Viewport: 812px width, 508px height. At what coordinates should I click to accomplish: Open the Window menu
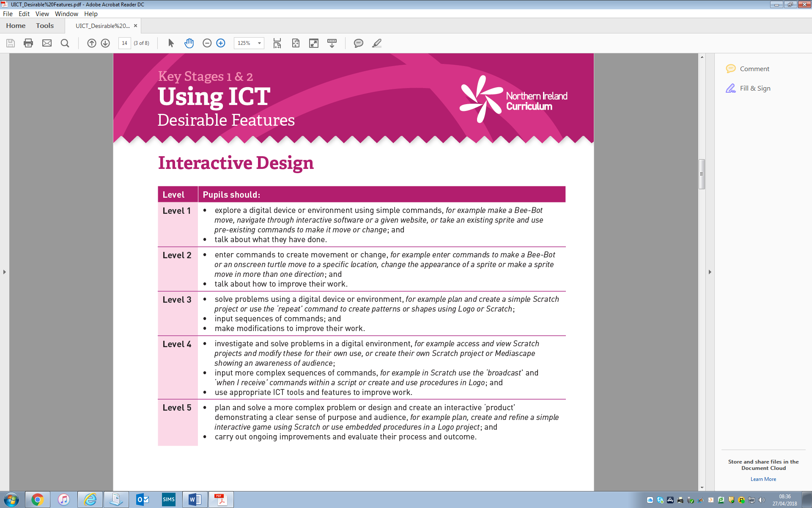pos(66,14)
